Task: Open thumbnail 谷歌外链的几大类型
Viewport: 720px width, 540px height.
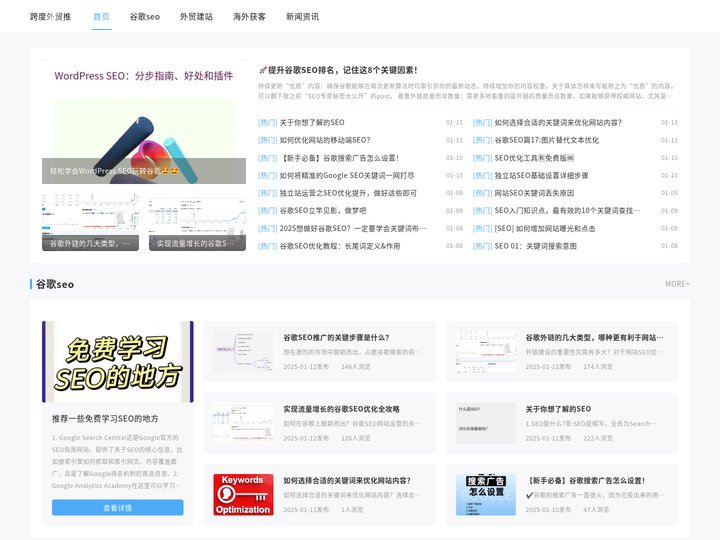Action: tap(90, 221)
